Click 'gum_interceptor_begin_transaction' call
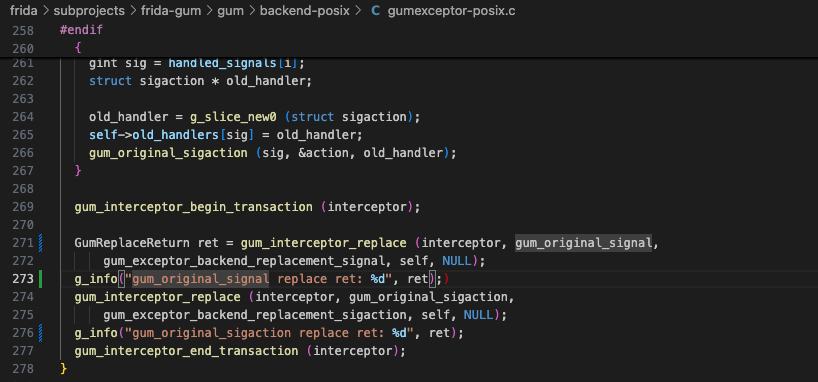The width and height of the screenshot is (818, 382). [x=194, y=207]
